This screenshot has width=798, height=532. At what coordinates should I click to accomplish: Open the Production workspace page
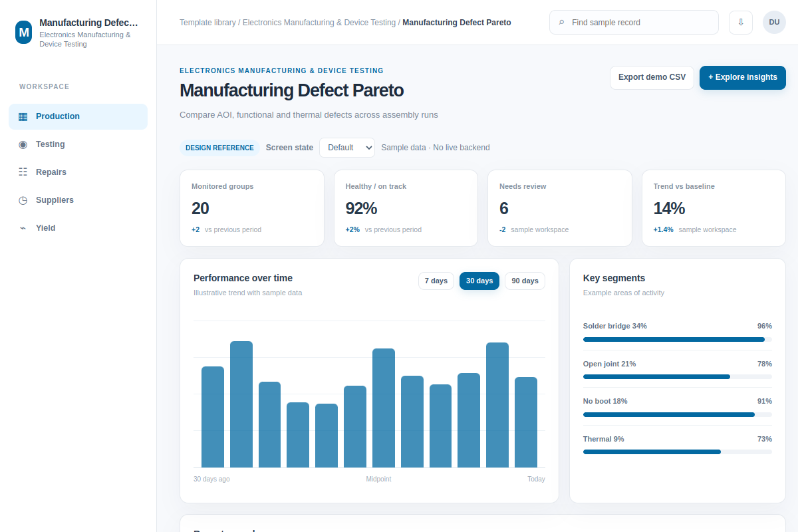(x=78, y=116)
